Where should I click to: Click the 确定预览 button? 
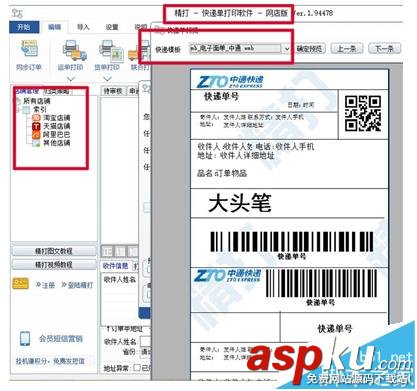point(309,49)
